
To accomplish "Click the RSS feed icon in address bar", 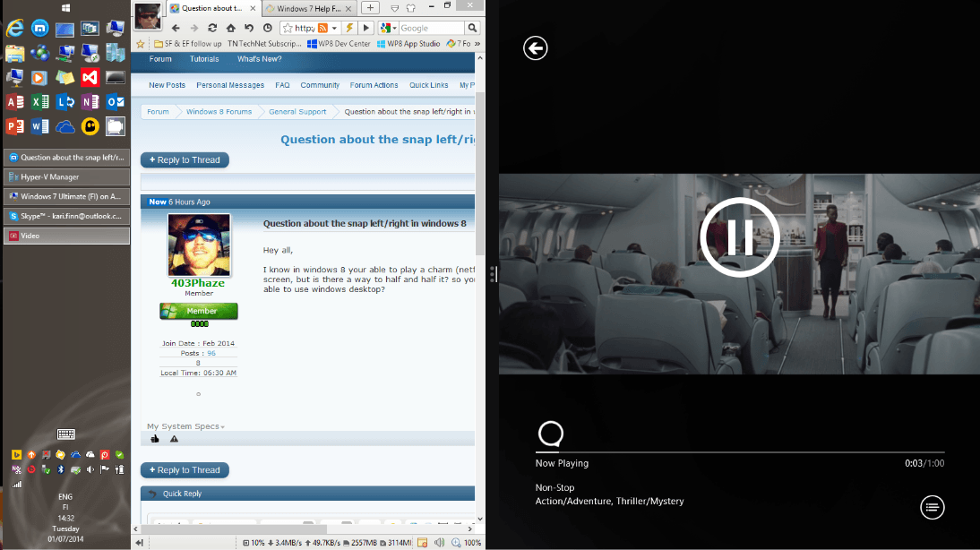I will [x=322, y=28].
